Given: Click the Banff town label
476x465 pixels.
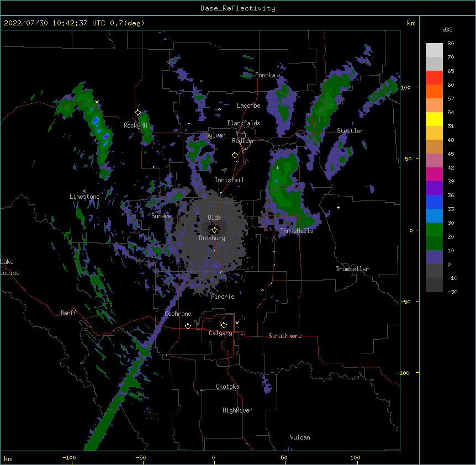Looking at the screenshot, I should tap(68, 313).
